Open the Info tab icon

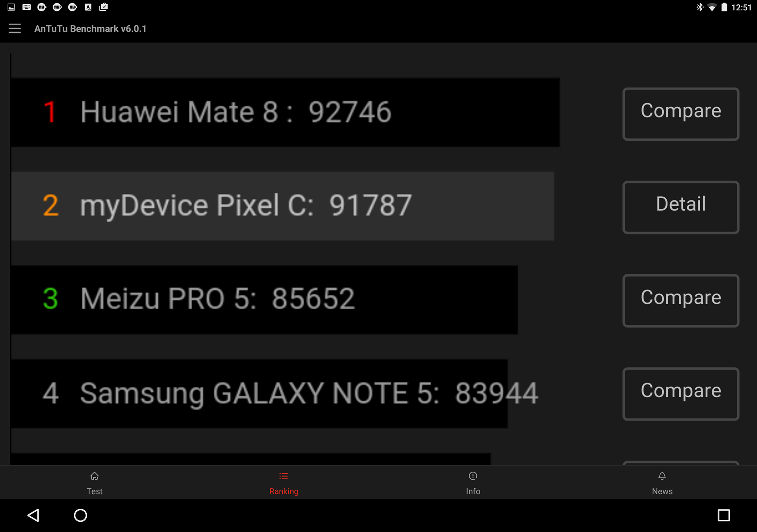pyautogui.click(x=473, y=476)
